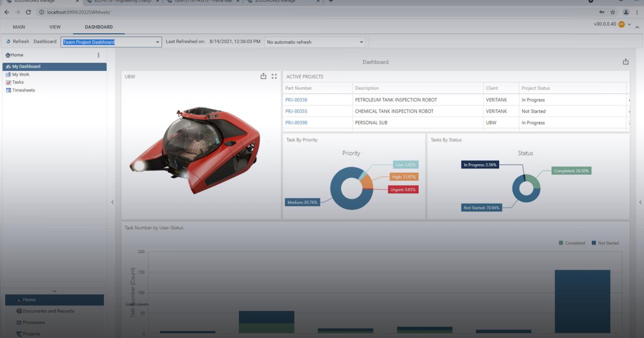This screenshot has height=338, width=644.
Task: Select the DASHBOARD tab
Action: pos(99,27)
